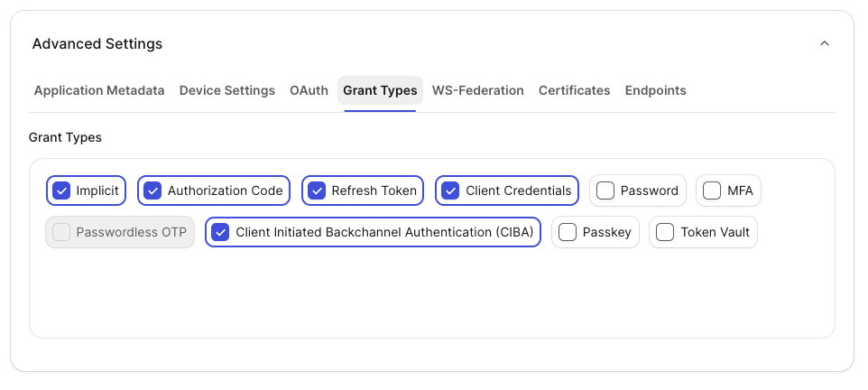Enable the Passkey grant type
The height and width of the screenshot is (390, 868).
(x=568, y=232)
